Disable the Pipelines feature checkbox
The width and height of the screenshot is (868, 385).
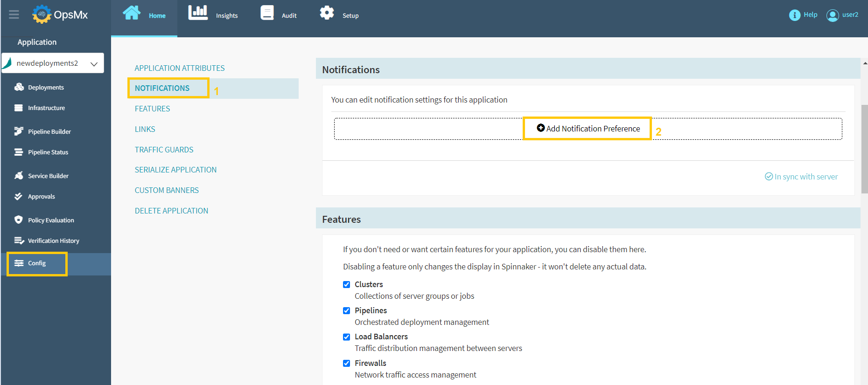coord(346,310)
